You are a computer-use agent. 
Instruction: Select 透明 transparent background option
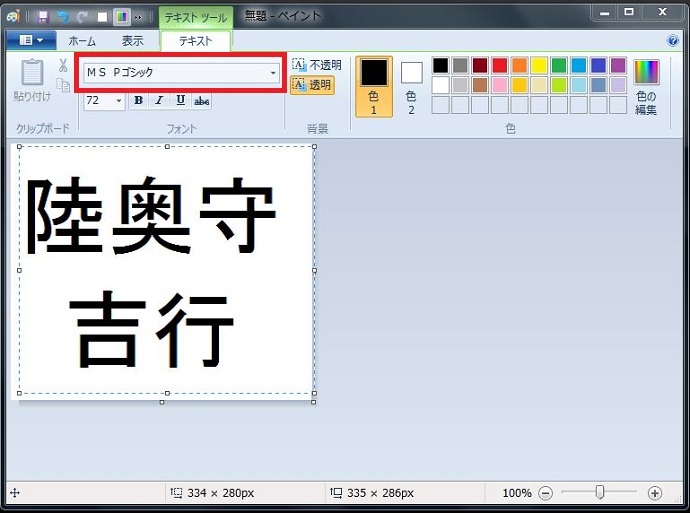[x=312, y=85]
